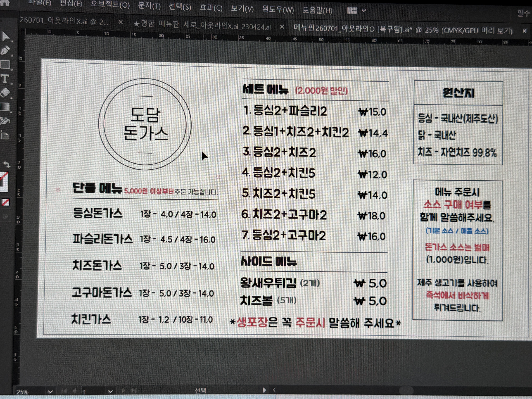Click the '치즈볼' side item text
The image size is (532, 399).
[256, 301]
